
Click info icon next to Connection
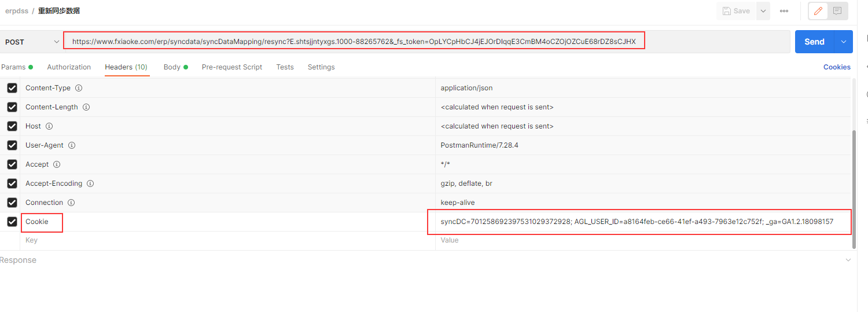pos(71,203)
